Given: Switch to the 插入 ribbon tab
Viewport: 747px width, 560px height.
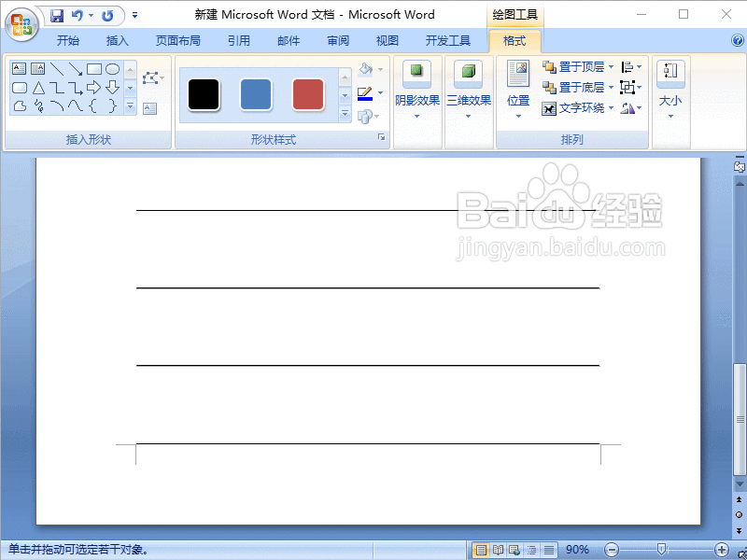Looking at the screenshot, I should 117,40.
